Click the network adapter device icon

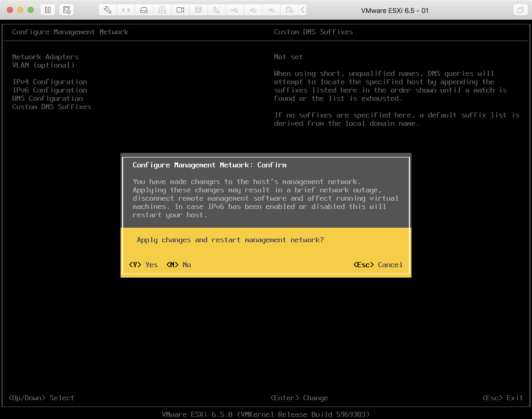coord(126,10)
